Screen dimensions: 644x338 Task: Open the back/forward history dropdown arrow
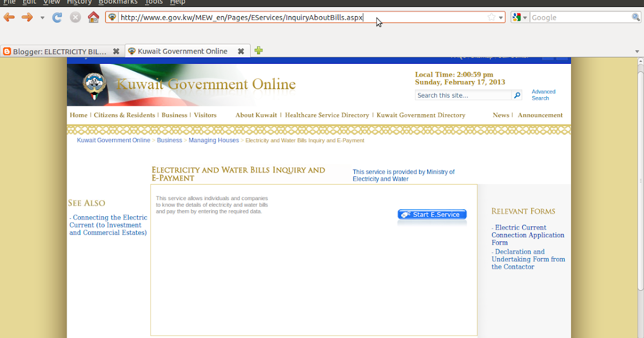click(x=42, y=18)
